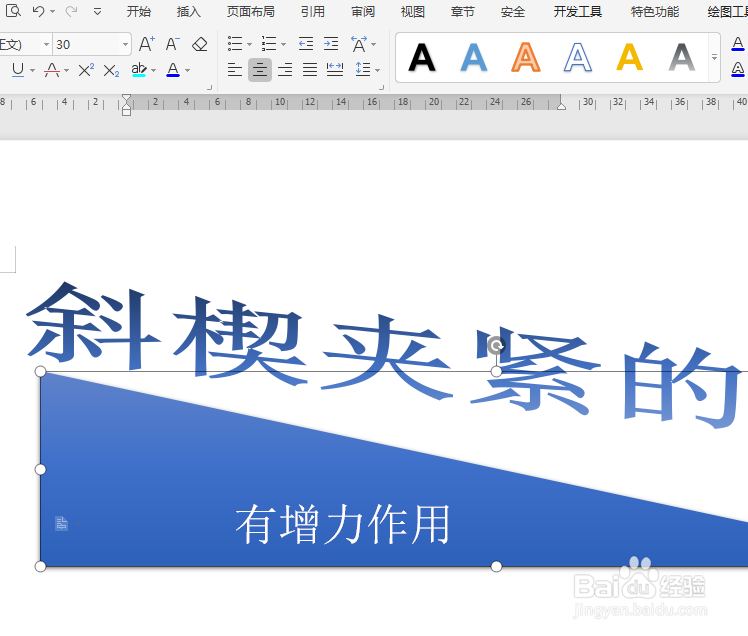Viewport: 748px width, 636px height.
Task: Toggle strikethrough text formatting
Action: [52, 70]
